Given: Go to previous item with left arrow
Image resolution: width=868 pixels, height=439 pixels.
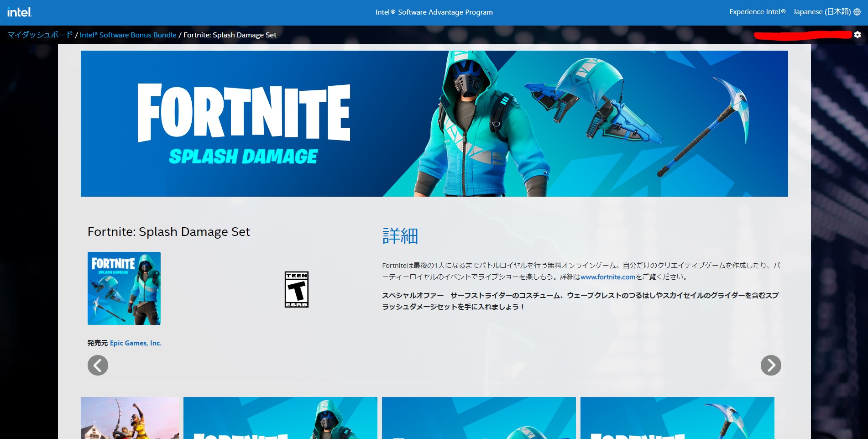Looking at the screenshot, I should [98, 365].
